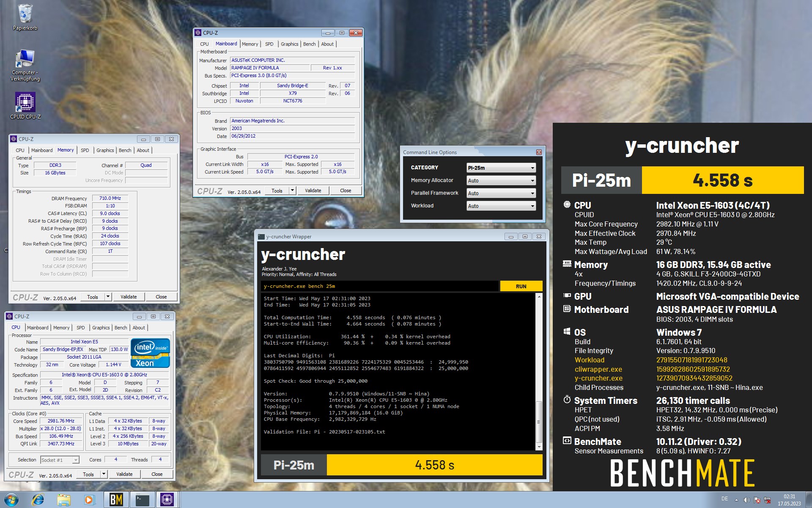Click Close button in CPU-Z Mainboard window

coord(346,190)
